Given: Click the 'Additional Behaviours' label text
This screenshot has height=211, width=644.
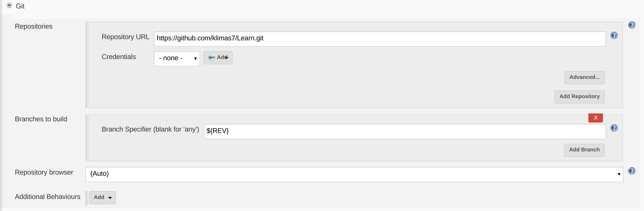Looking at the screenshot, I should [48, 197].
